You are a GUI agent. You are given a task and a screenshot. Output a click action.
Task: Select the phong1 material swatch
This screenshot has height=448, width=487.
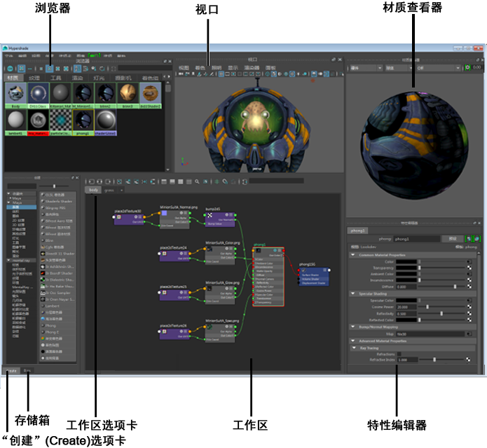(83, 122)
